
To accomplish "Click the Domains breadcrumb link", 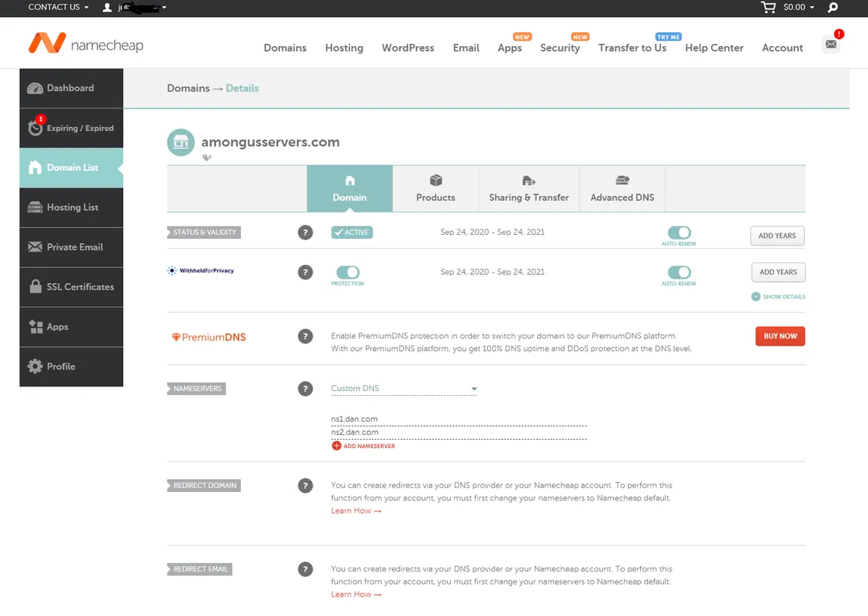I will [189, 89].
